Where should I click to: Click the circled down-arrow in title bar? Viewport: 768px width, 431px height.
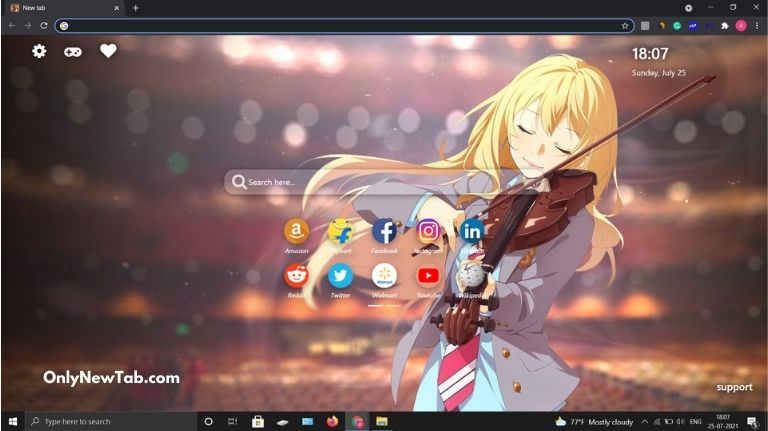689,8
